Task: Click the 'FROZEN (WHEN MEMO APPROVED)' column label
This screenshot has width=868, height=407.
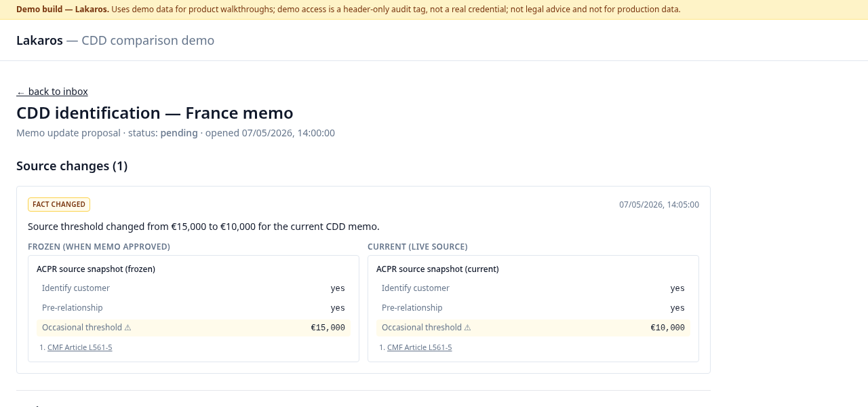Action: [99, 247]
